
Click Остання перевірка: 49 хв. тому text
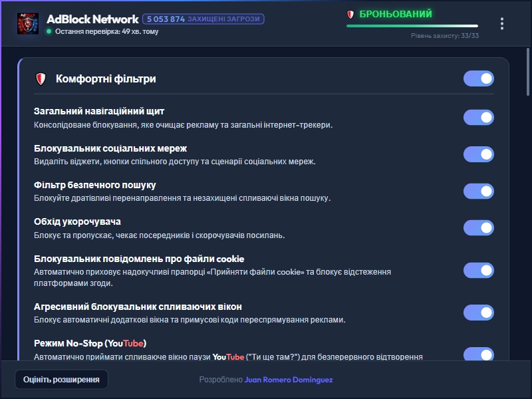point(106,31)
